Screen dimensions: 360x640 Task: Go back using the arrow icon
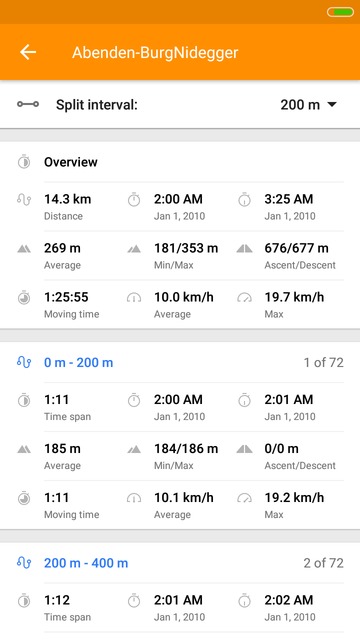(28, 52)
